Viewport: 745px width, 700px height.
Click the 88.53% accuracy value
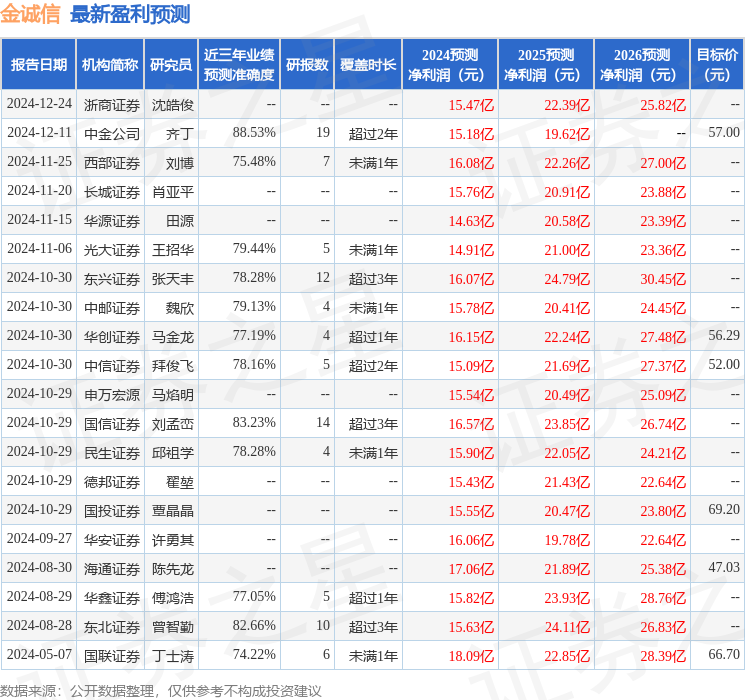point(254,132)
